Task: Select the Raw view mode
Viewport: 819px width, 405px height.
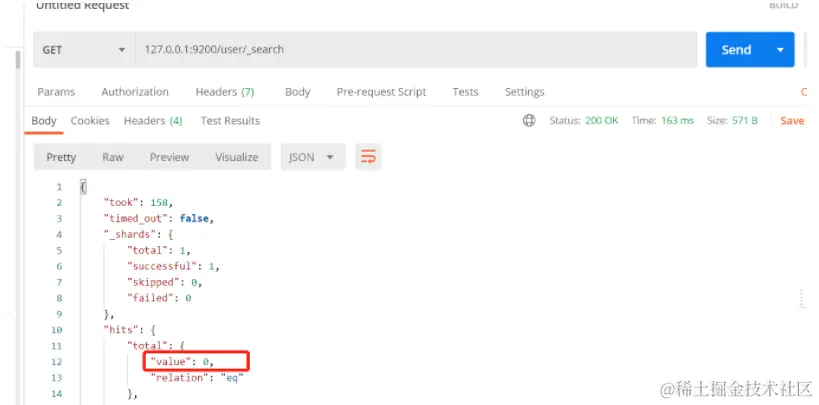Action: pyautogui.click(x=113, y=157)
